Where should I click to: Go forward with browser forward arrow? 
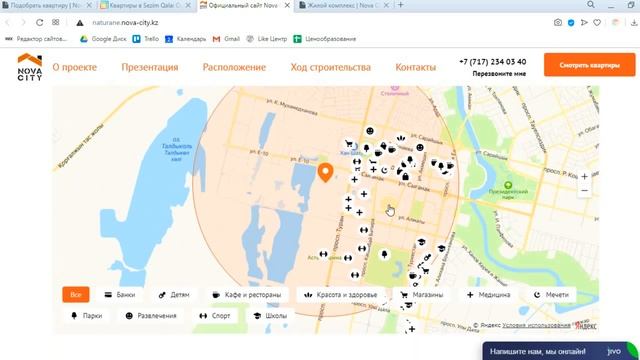point(23,22)
